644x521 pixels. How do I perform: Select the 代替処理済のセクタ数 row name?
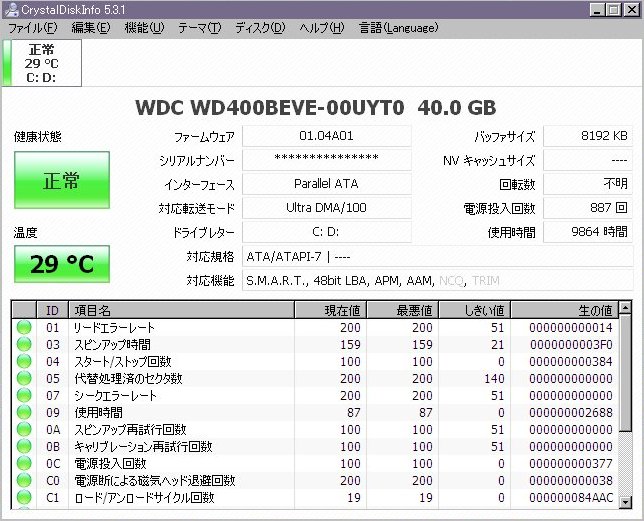(128, 379)
